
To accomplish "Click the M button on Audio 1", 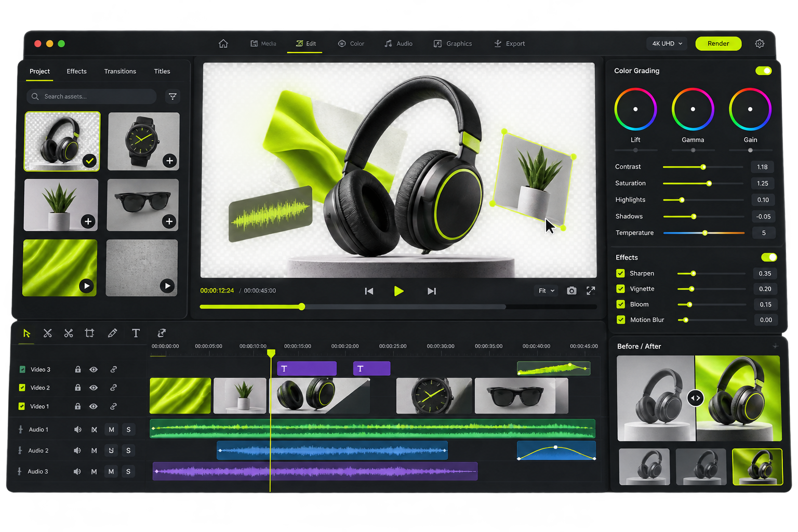I will pos(111,430).
